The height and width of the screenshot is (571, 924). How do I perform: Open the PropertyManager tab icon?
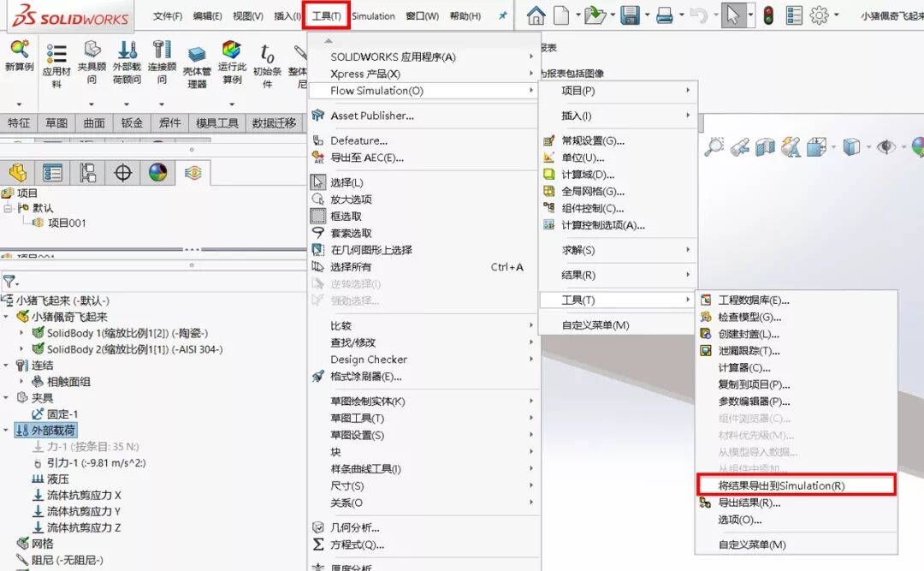(52, 173)
